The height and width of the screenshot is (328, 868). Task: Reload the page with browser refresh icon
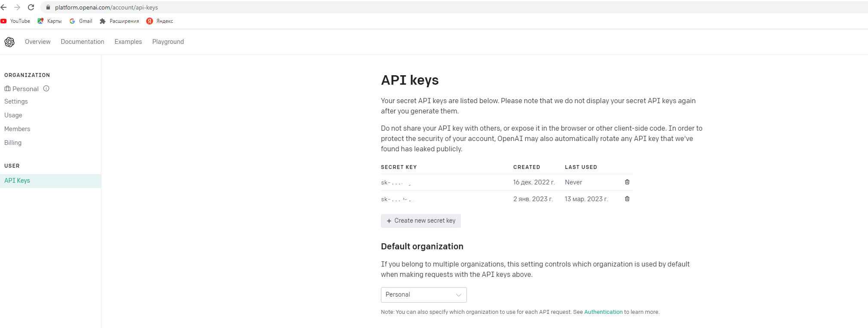point(31,7)
